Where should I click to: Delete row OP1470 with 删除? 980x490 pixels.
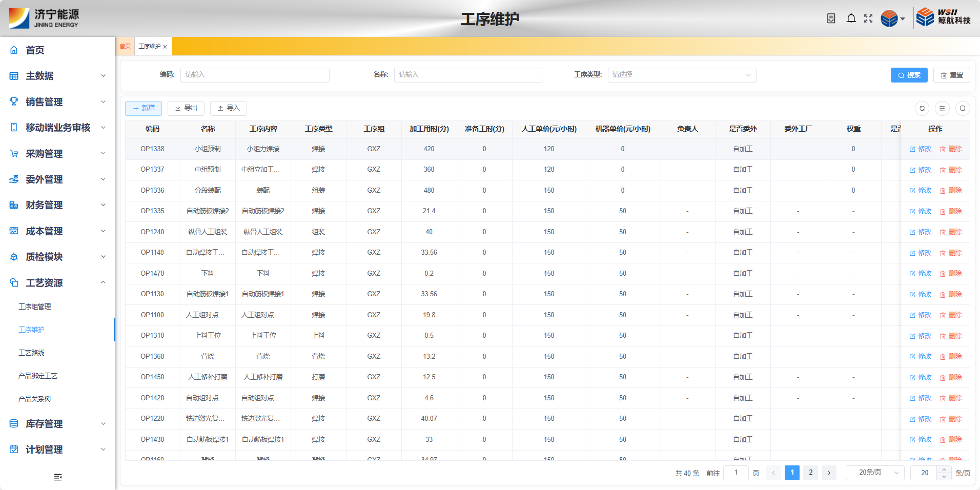[951, 274]
